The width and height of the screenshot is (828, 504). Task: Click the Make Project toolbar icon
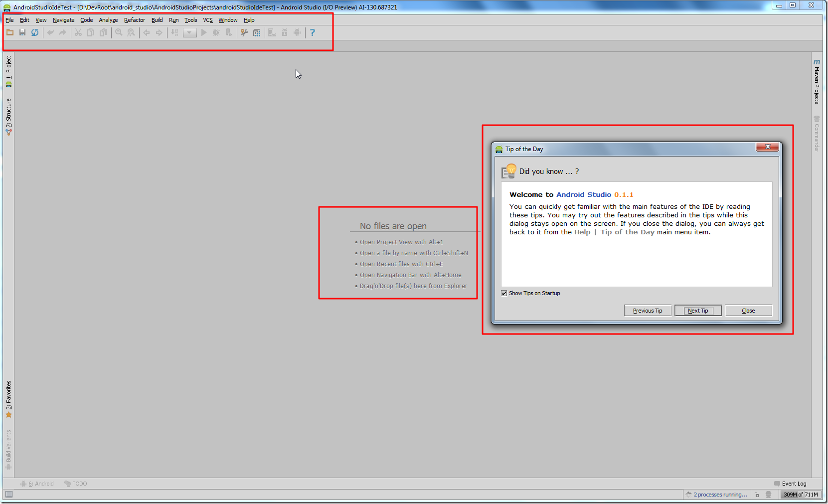pyautogui.click(x=174, y=32)
